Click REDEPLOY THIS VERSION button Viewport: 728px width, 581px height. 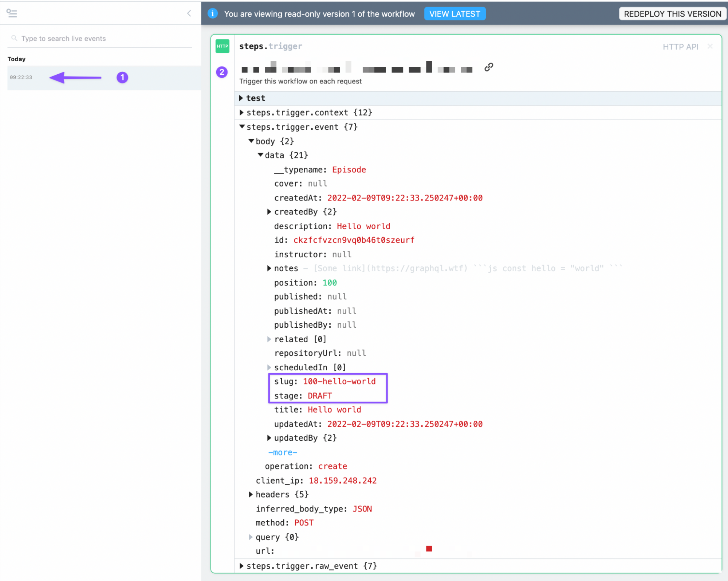pos(672,14)
